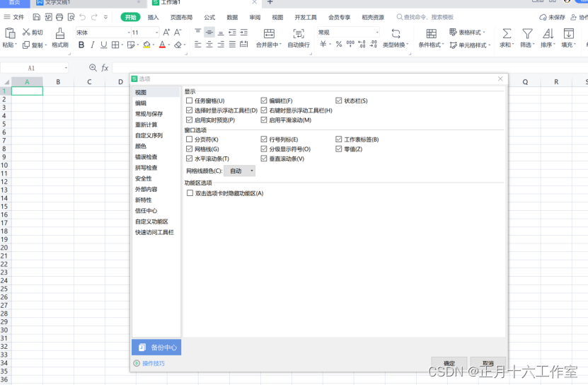Click the Print icon in quick access toolbar

point(59,17)
